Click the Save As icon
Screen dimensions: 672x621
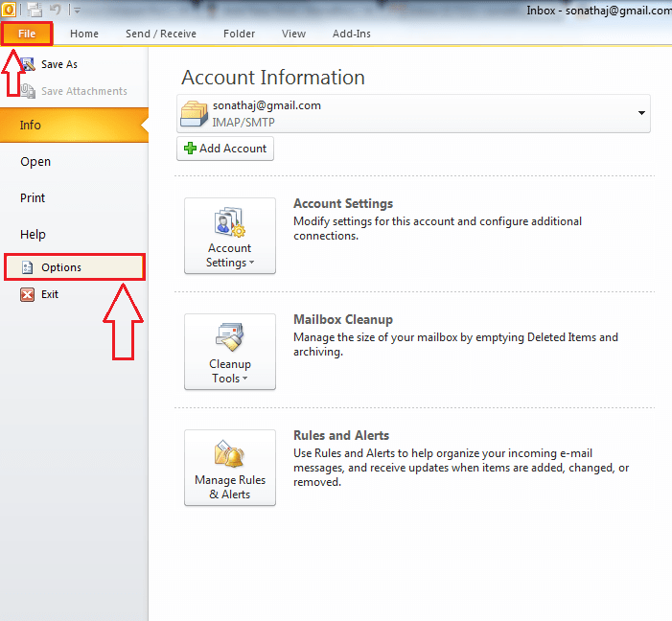[28, 64]
